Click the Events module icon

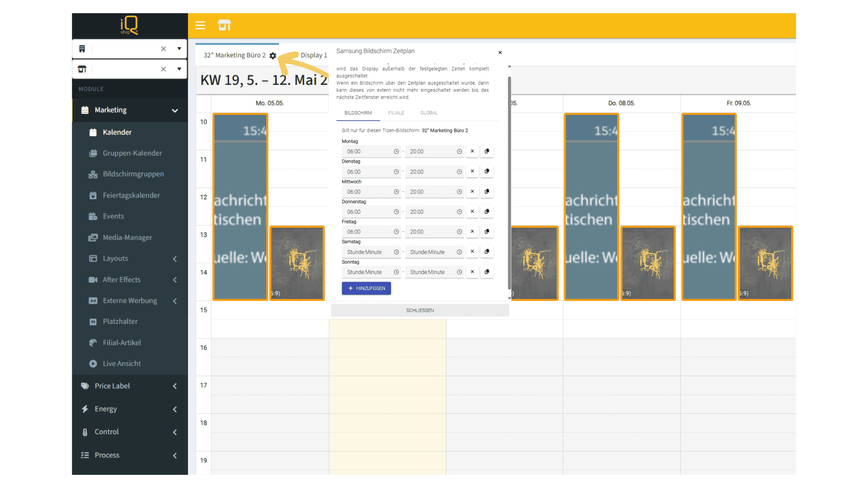pos(92,216)
